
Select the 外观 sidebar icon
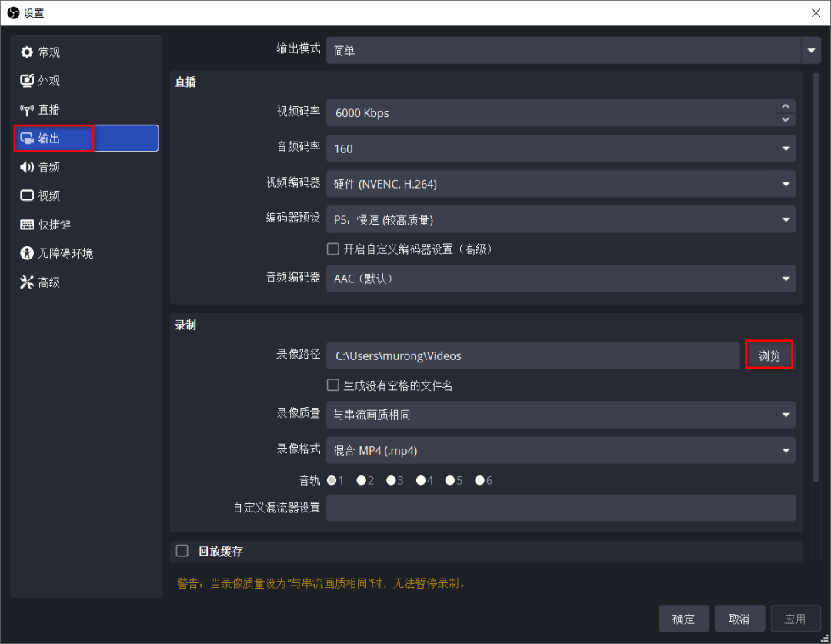click(48, 80)
